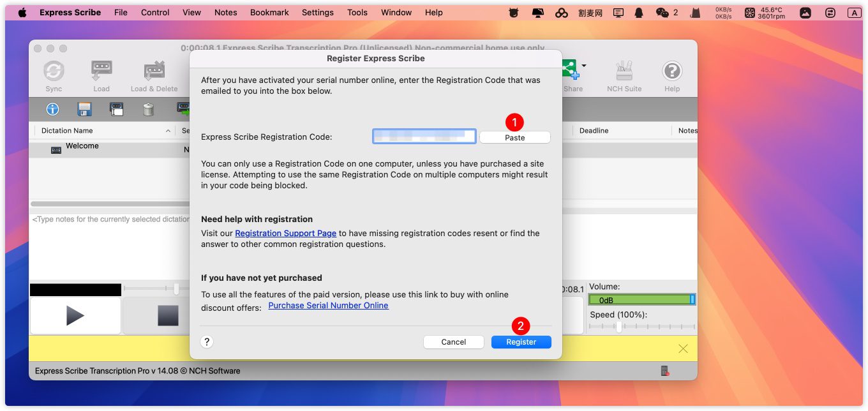Viewport: 868px width, 411px height.
Task: Expand the Share dropdown arrow
Action: point(583,66)
